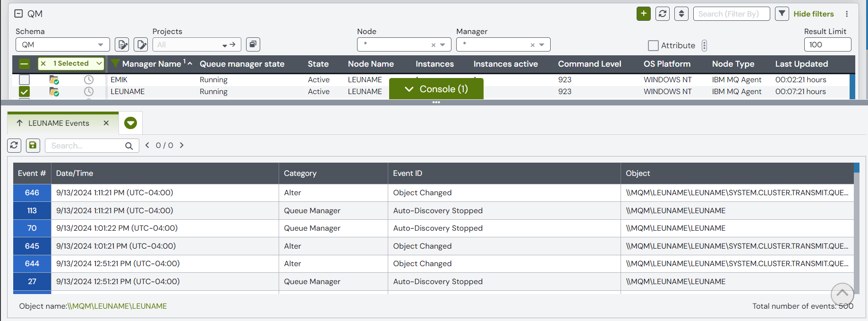Close the LEUNAME Events tab

click(106, 123)
